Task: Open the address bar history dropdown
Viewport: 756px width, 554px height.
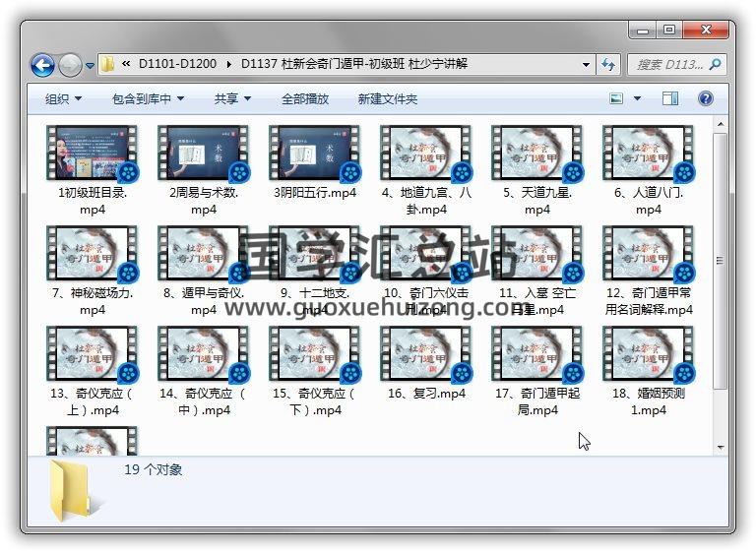Action: (587, 65)
